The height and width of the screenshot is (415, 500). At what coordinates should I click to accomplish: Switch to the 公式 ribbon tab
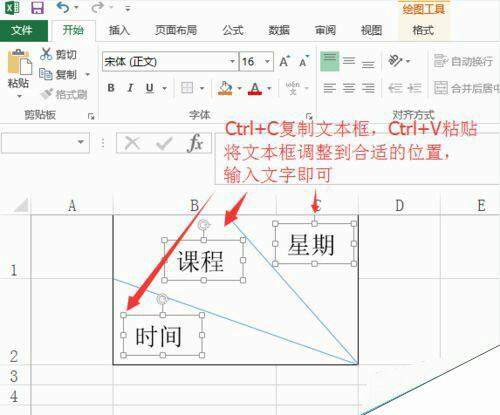click(x=233, y=30)
